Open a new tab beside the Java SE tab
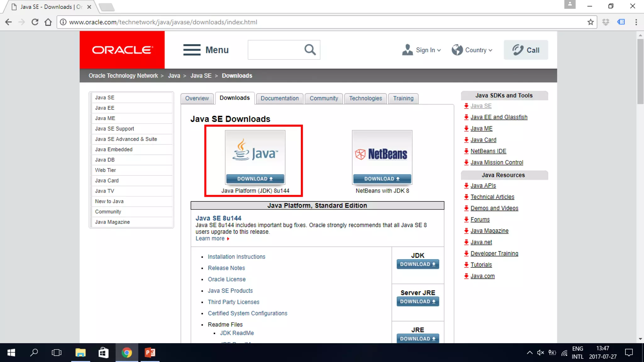The image size is (644, 362). (106, 7)
